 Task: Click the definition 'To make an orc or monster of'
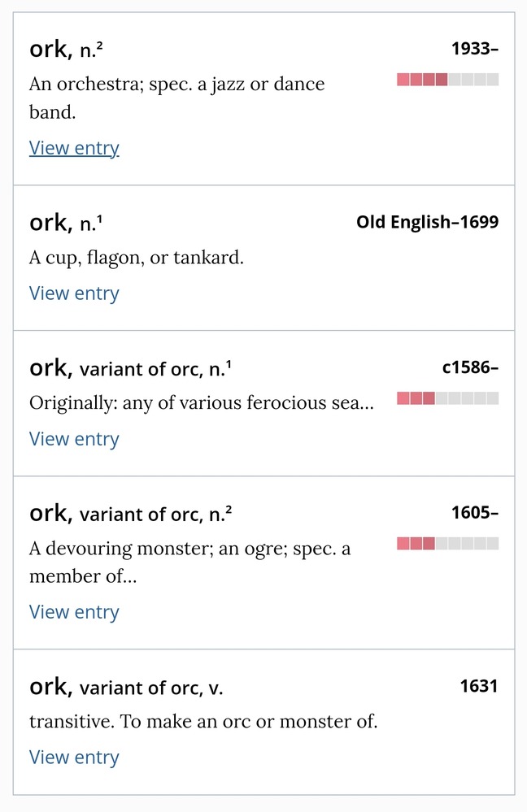pos(203,721)
